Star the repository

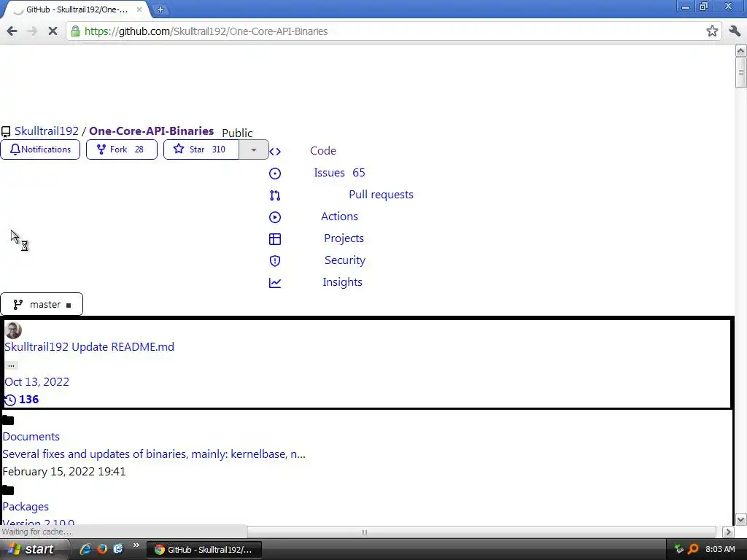201,149
